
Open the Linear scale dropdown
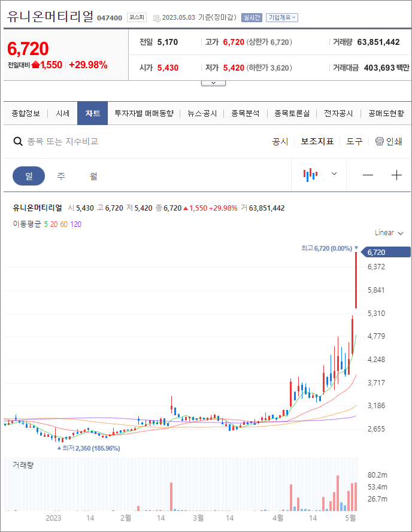click(x=389, y=233)
